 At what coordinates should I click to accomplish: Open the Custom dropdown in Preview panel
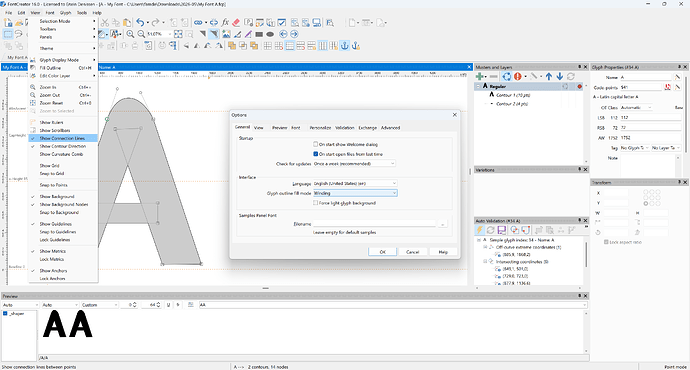[x=99, y=305]
